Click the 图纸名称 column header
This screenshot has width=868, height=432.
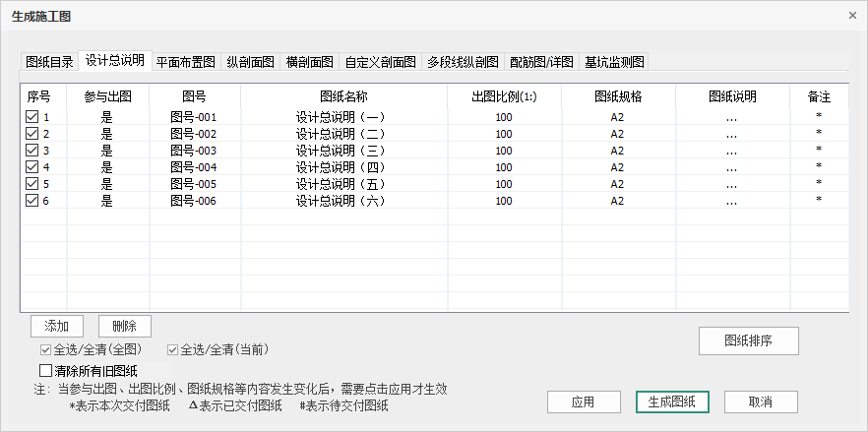[x=343, y=96]
